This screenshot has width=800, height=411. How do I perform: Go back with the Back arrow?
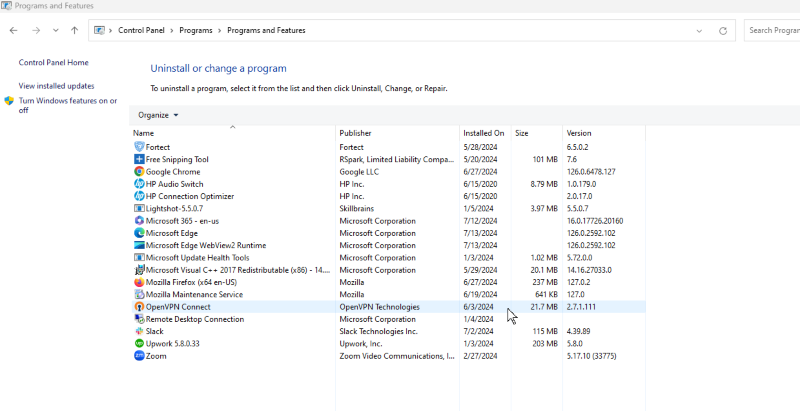pyautogui.click(x=13, y=31)
